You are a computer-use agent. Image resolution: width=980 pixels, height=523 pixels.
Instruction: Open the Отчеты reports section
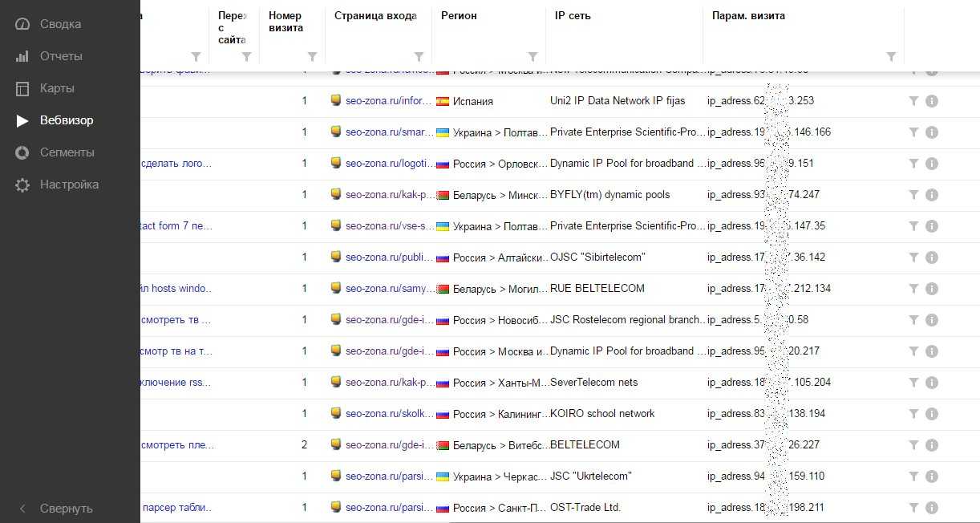pos(61,56)
